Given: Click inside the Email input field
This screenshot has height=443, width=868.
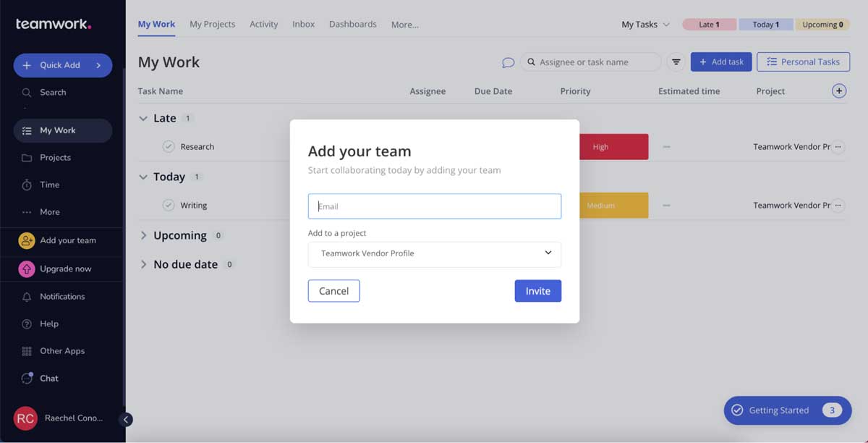Looking at the screenshot, I should coord(434,206).
